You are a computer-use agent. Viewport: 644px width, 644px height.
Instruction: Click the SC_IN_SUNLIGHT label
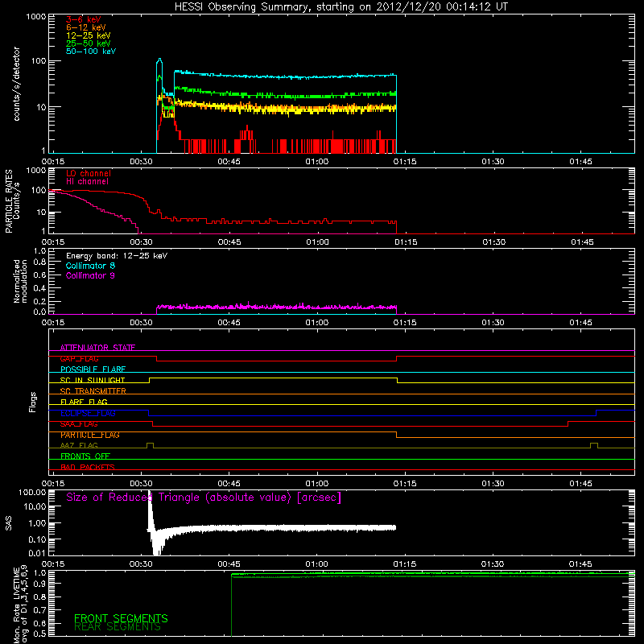[x=93, y=380]
